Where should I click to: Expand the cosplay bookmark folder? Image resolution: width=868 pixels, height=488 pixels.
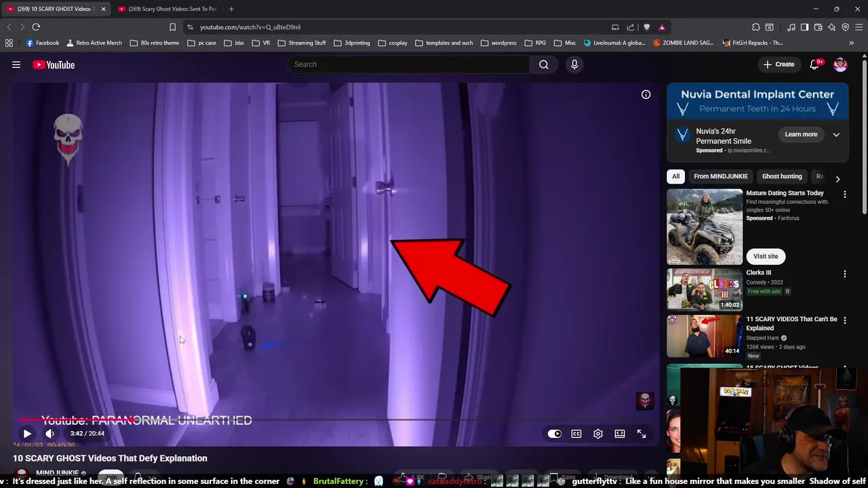(x=393, y=43)
